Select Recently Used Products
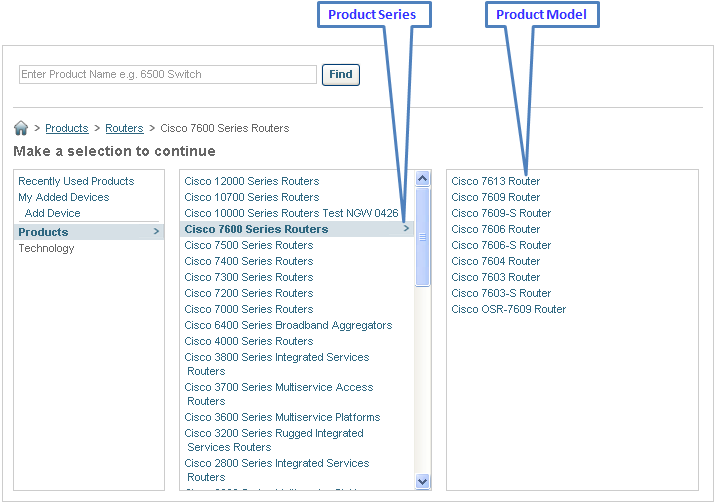720x504 pixels. point(76,181)
